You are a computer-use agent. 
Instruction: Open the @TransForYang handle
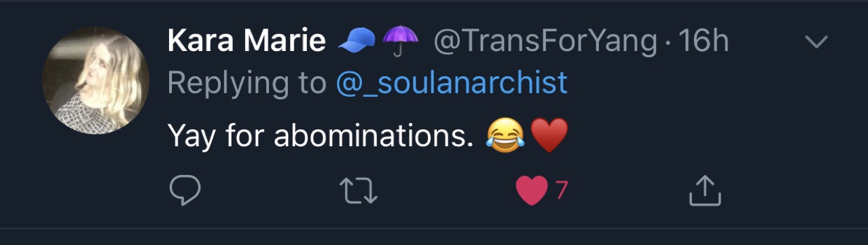pyautogui.click(x=546, y=43)
